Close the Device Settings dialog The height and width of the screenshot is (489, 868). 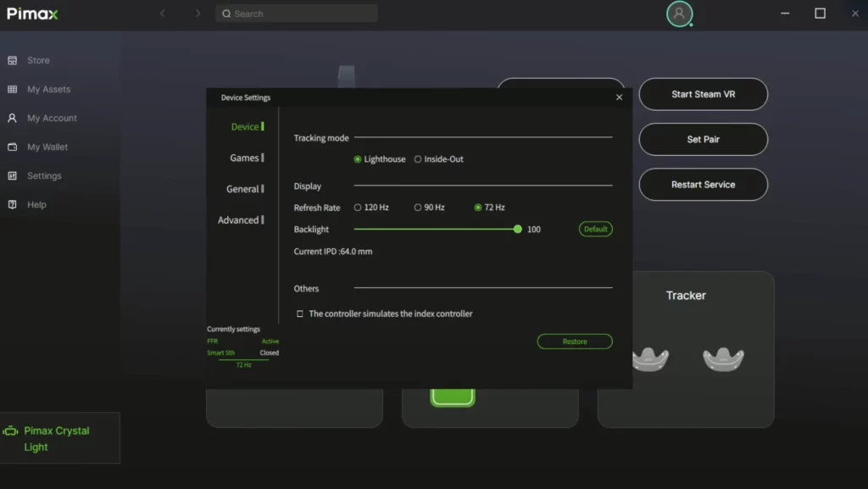619,97
